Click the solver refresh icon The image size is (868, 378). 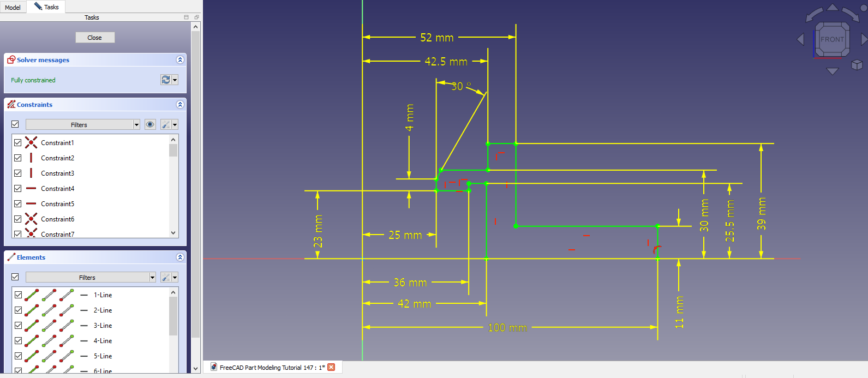[x=166, y=80]
